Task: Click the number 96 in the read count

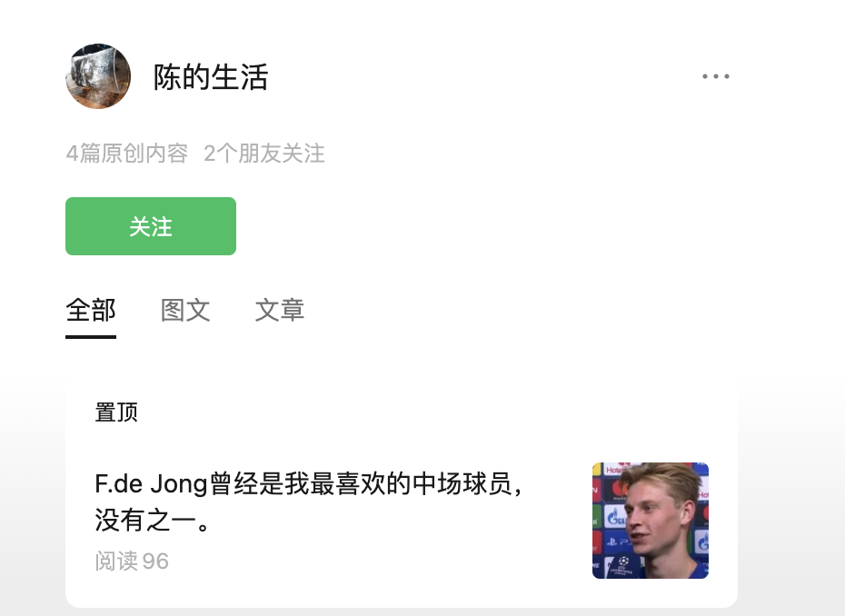Action: (155, 561)
